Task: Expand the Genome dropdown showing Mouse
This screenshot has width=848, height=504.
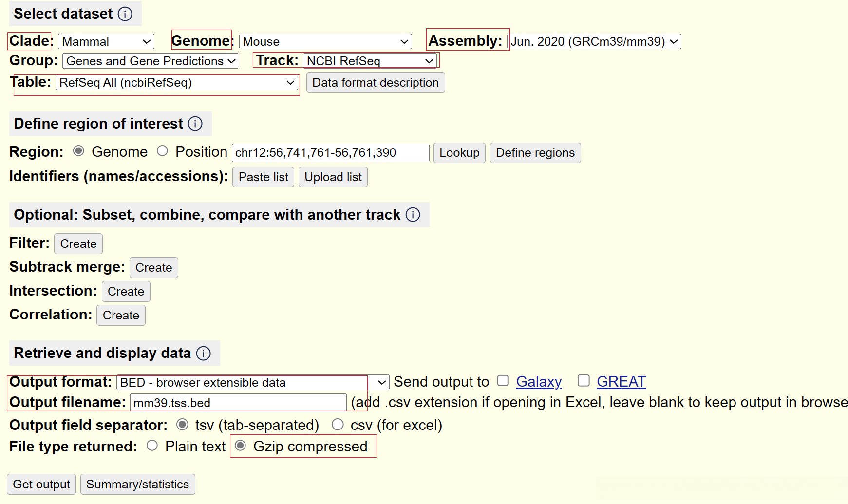Action: (x=325, y=42)
